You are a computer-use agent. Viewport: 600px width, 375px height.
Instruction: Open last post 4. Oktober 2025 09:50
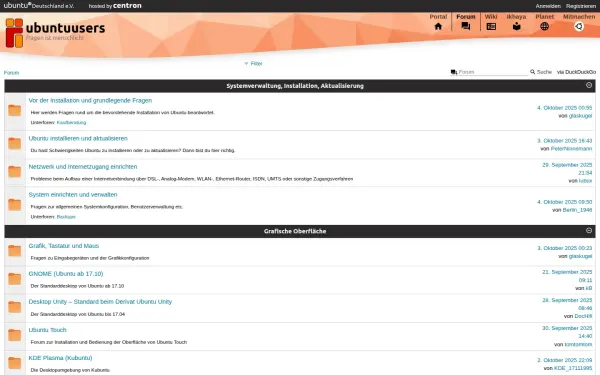pos(564,202)
